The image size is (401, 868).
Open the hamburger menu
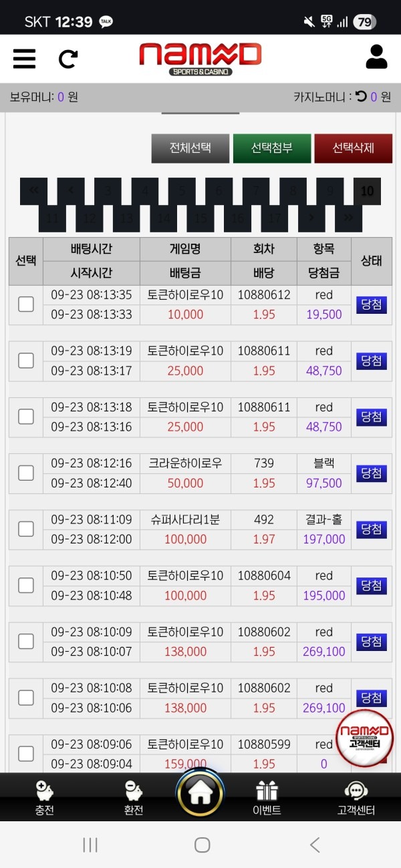[x=24, y=59]
